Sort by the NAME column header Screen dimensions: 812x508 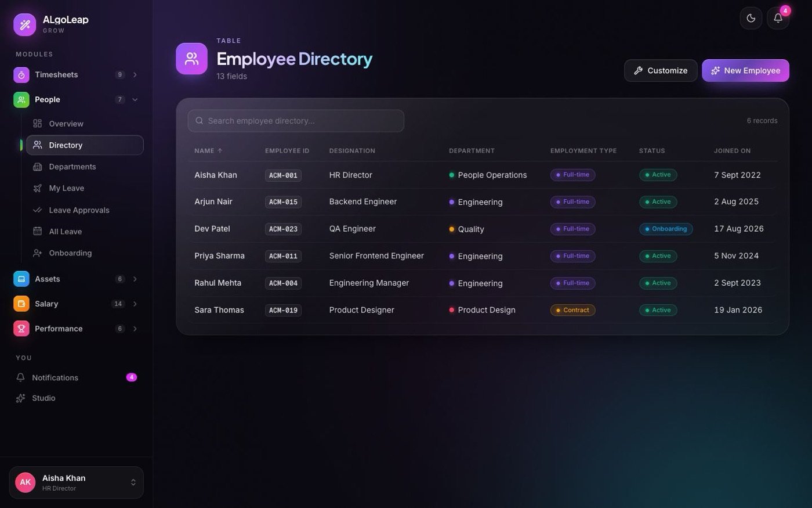click(208, 151)
